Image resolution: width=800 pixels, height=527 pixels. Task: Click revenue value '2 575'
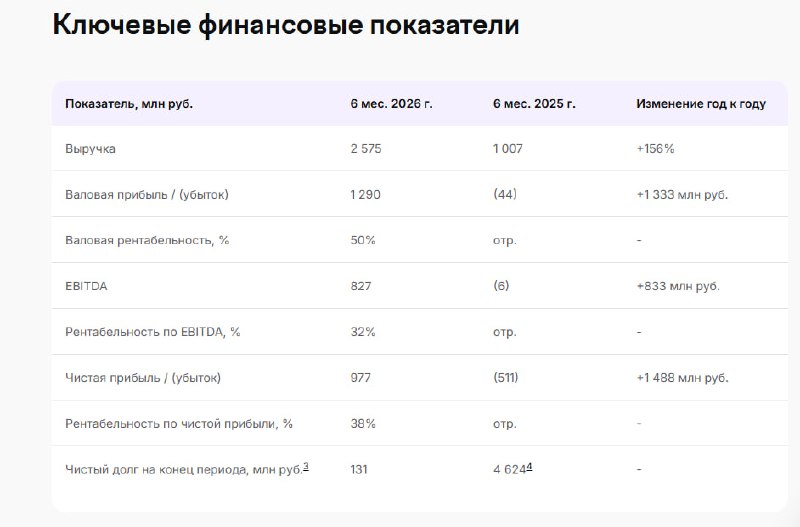click(366, 148)
